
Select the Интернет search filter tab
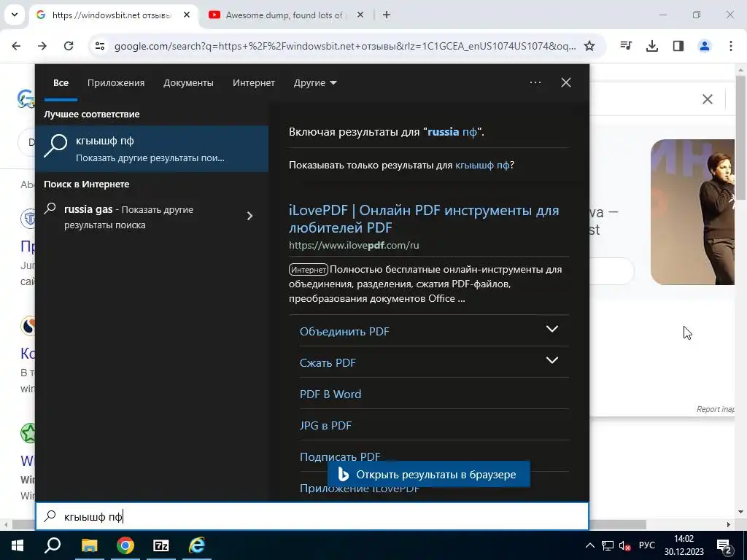pos(253,83)
